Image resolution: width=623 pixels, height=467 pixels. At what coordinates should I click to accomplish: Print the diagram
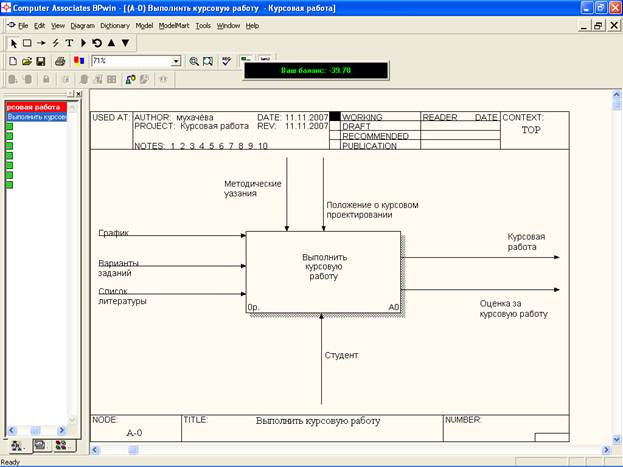(60, 61)
